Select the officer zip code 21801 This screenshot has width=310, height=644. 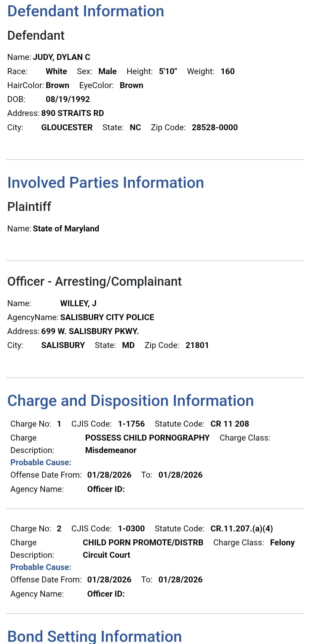pos(197,345)
